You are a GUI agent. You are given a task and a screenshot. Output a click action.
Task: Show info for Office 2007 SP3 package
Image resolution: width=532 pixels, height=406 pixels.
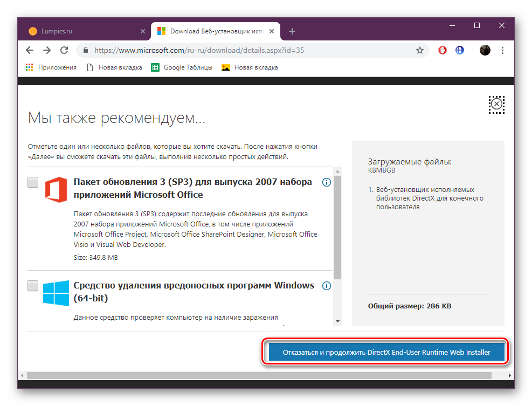pos(326,182)
